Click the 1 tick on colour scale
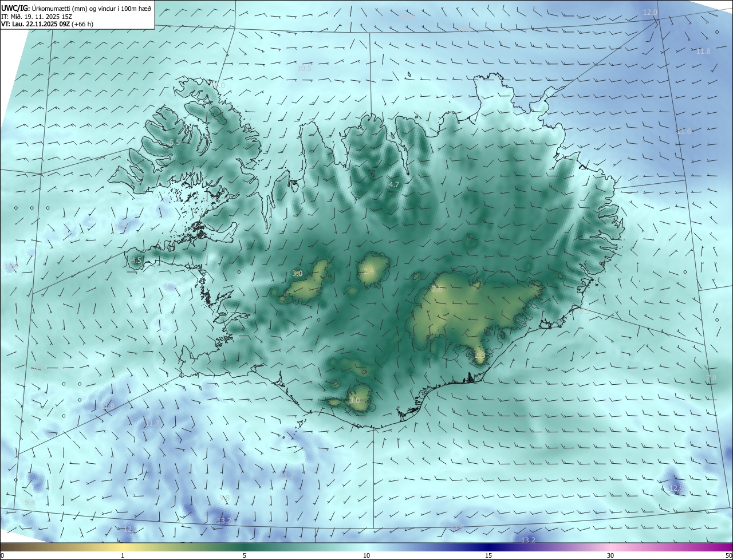 [123, 555]
